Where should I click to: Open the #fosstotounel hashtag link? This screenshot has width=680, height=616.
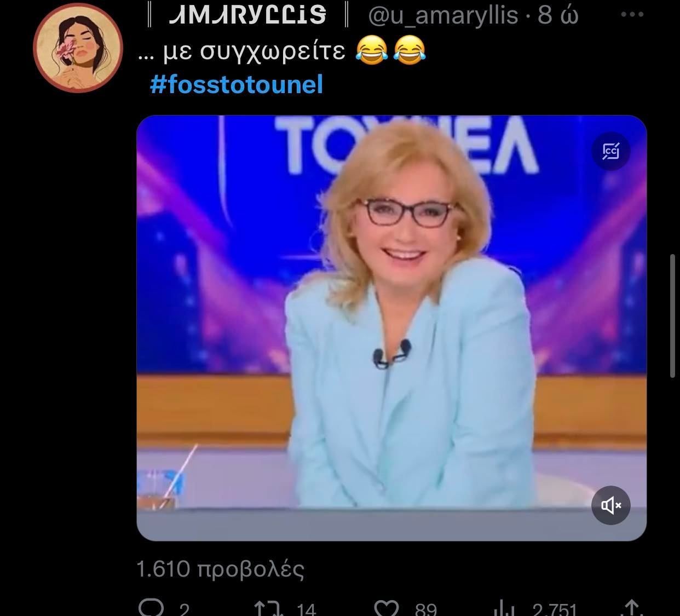click(x=236, y=84)
